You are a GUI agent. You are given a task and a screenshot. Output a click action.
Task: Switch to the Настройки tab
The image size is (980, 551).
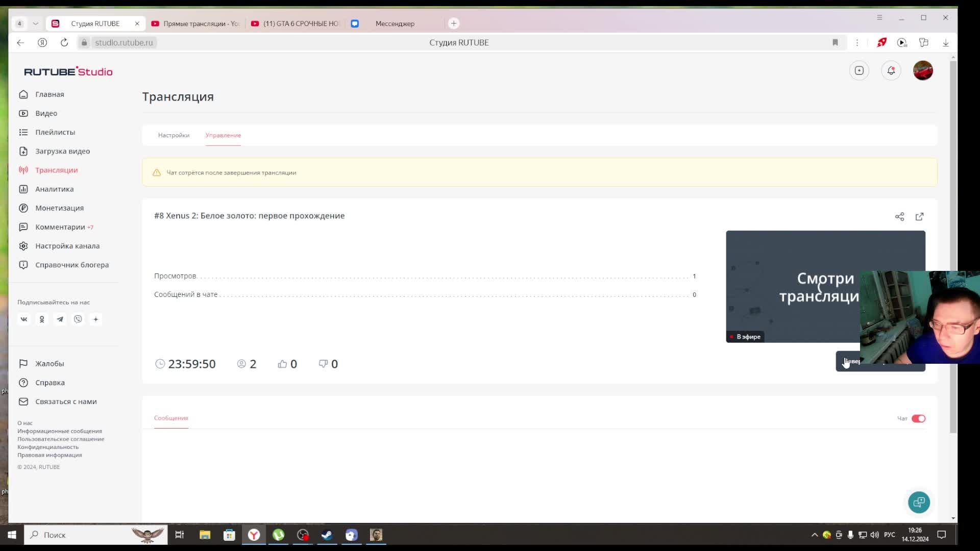click(174, 135)
